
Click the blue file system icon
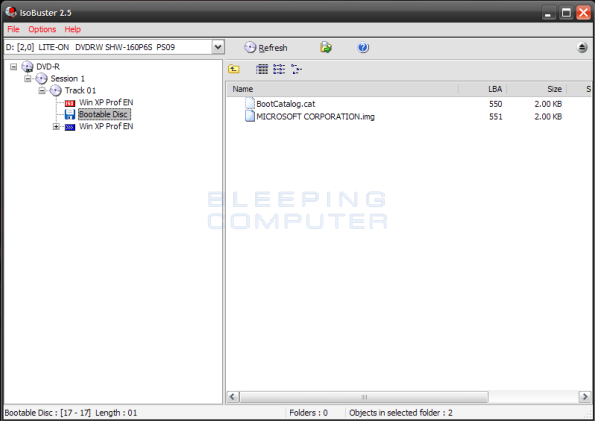coord(70,127)
